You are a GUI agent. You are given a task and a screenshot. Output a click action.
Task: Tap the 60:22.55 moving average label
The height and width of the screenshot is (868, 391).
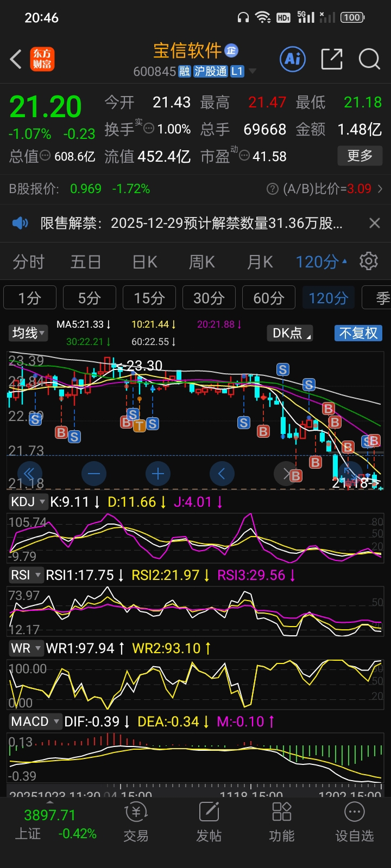(154, 342)
